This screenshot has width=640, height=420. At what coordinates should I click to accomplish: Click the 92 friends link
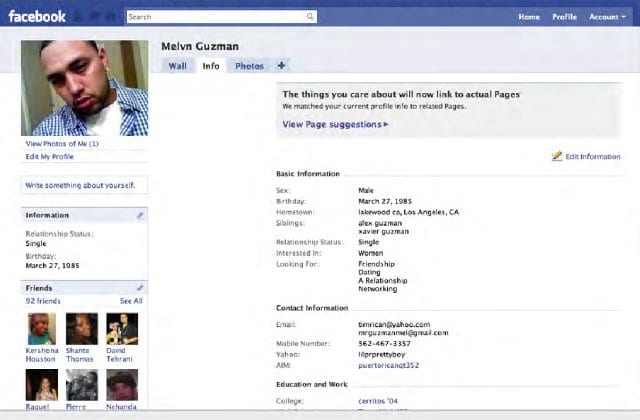pos(43,301)
